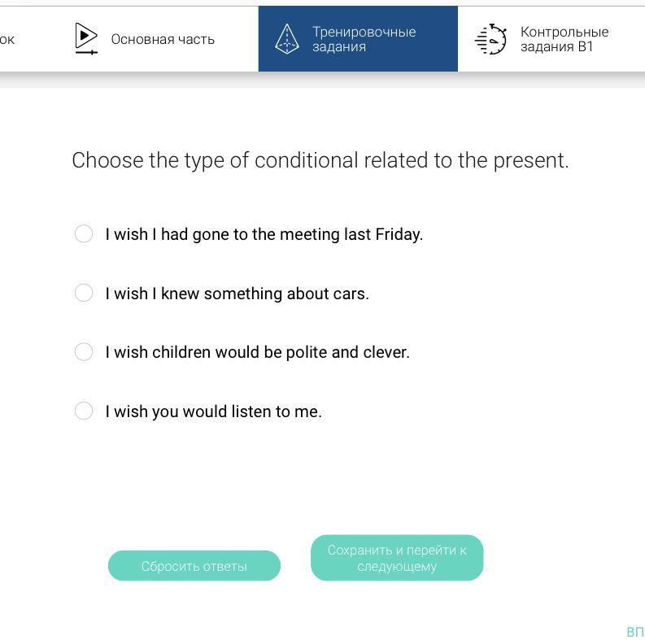Go to the Контрольные задания В1 tab

tap(564, 39)
